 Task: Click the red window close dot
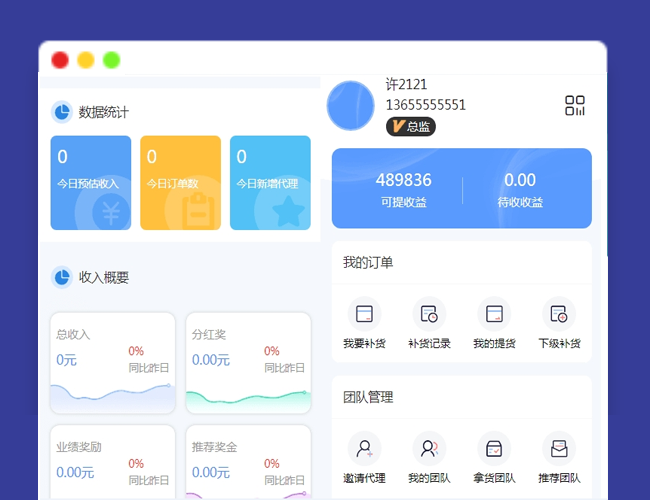(60, 60)
